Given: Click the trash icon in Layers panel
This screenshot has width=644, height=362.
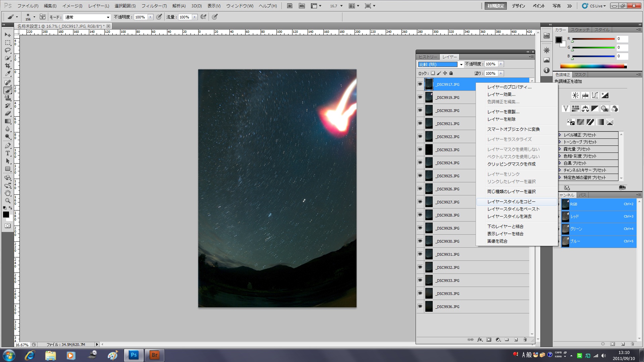Looking at the screenshot, I should click(525, 340).
